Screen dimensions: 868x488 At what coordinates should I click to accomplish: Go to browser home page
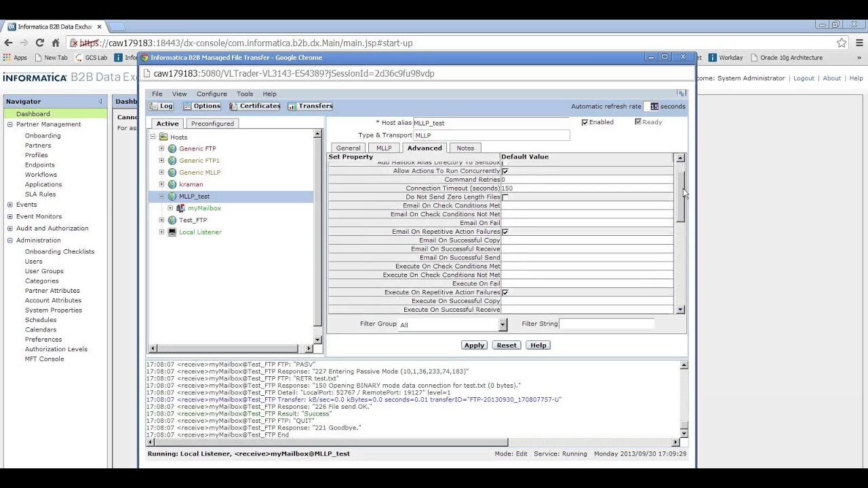click(x=56, y=43)
